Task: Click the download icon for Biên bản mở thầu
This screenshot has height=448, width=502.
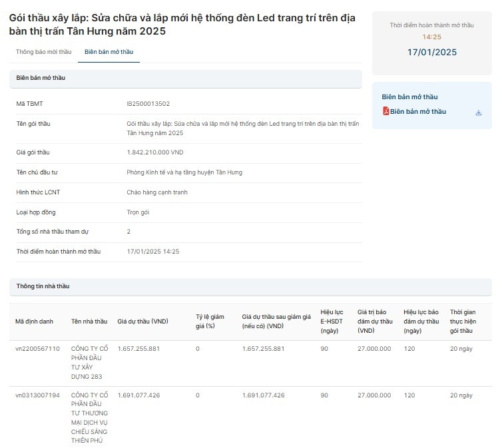Action: coord(478,112)
